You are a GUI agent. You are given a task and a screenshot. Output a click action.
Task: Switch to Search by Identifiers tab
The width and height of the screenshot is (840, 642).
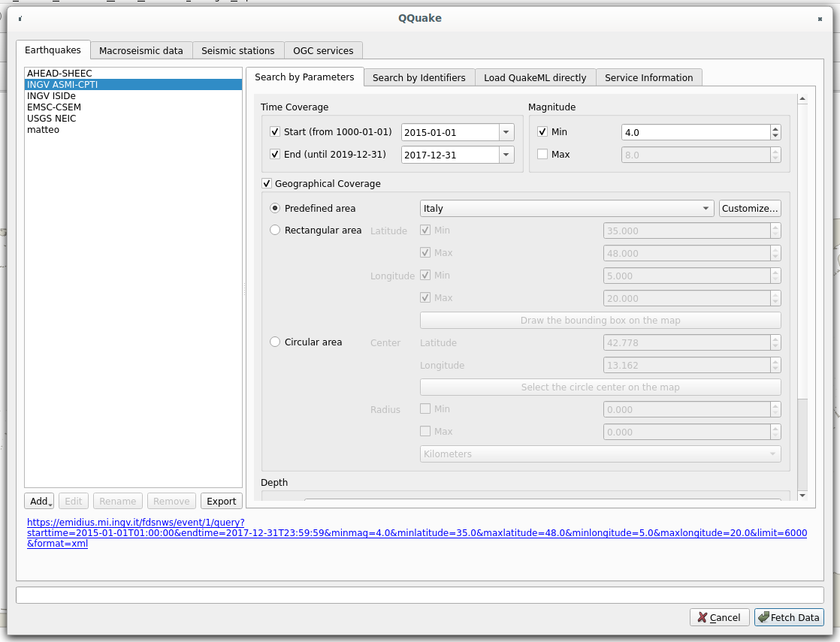pos(418,77)
